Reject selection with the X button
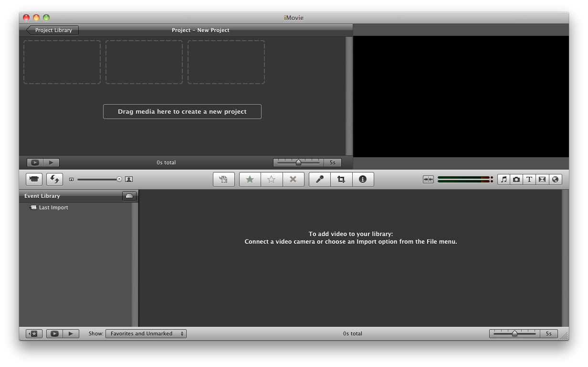The width and height of the screenshot is (588, 367). point(294,179)
